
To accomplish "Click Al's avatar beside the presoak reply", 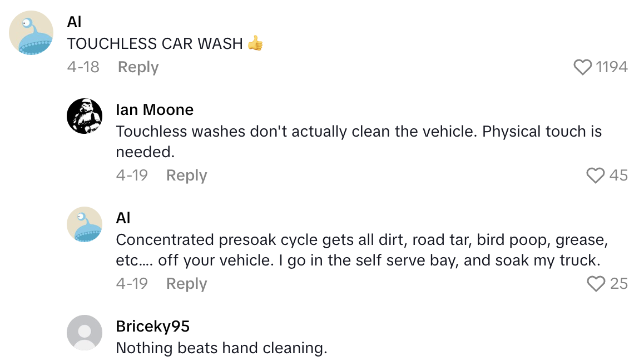I will coord(85,224).
